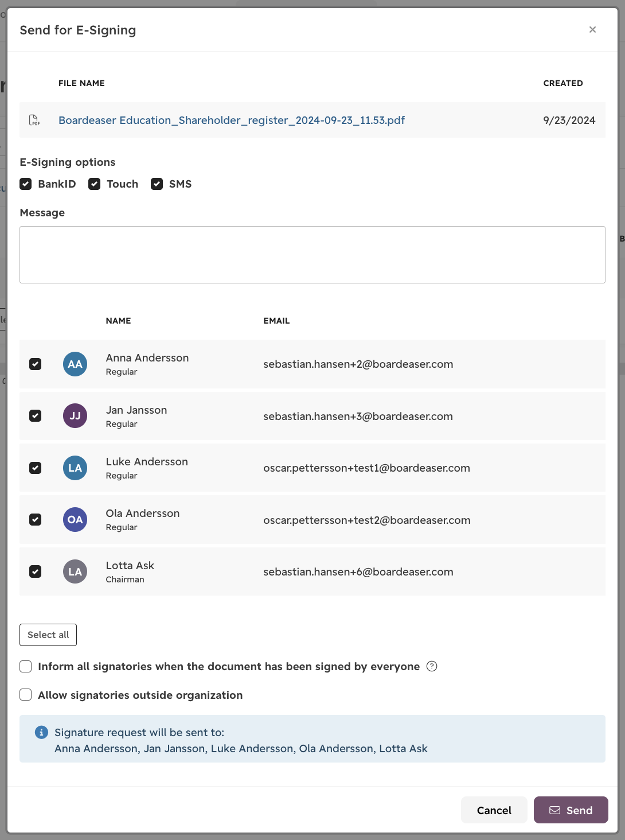The height and width of the screenshot is (840, 625).
Task: Click the FILE NAME column header
Action: (x=81, y=83)
